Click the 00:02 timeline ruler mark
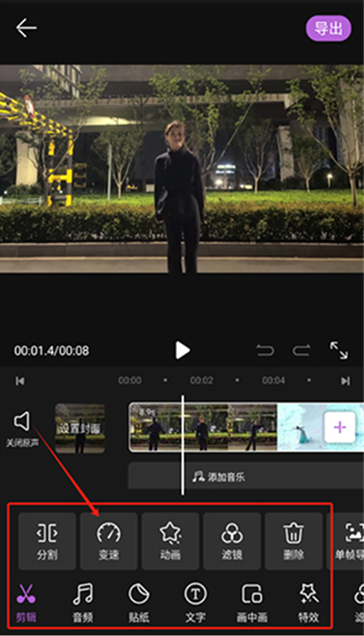This screenshot has height=636, width=364. (202, 381)
